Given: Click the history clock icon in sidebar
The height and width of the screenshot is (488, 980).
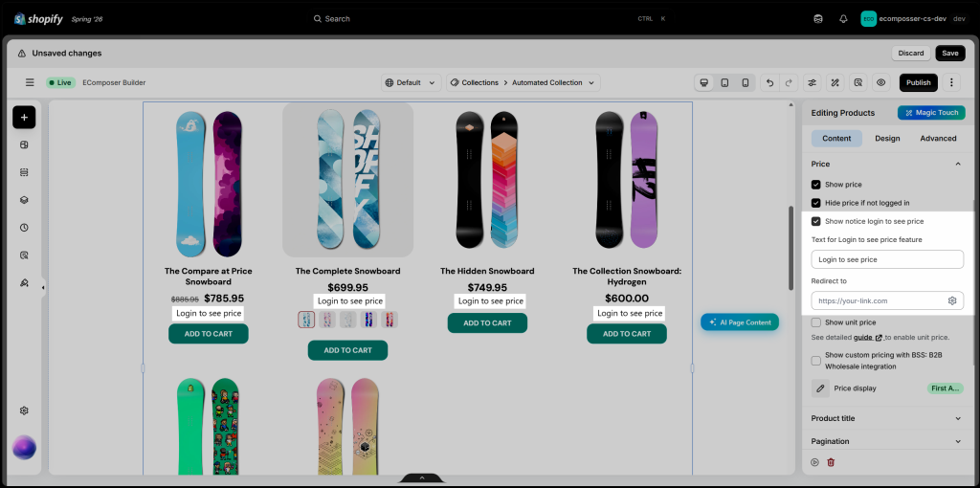Looking at the screenshot, I should click(x=24, y=228).
